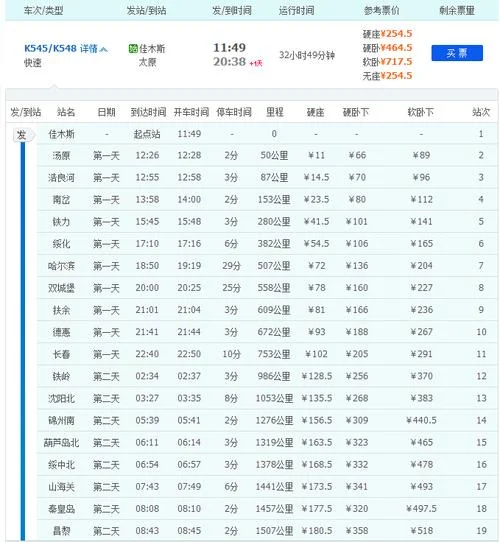
Task: Click the 32小时49分钟 duration text
Action: (307, 55)
